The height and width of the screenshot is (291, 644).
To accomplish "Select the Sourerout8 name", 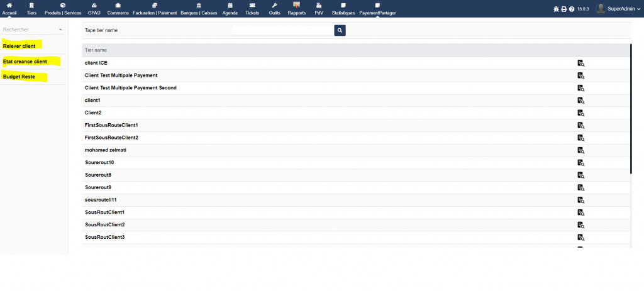I will 98,175.
